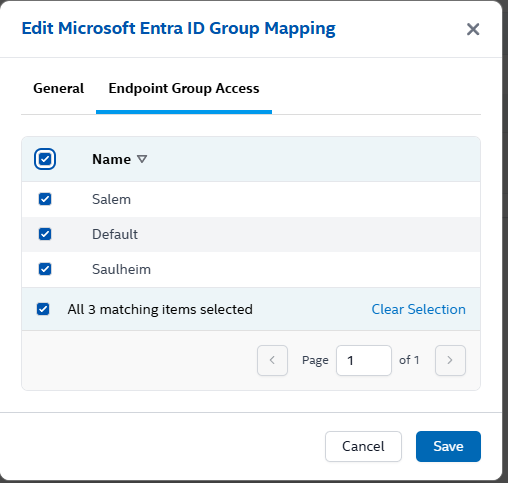Select the Saulheim row text
This screenshot has width=508, height=483.
click(121, 269)
